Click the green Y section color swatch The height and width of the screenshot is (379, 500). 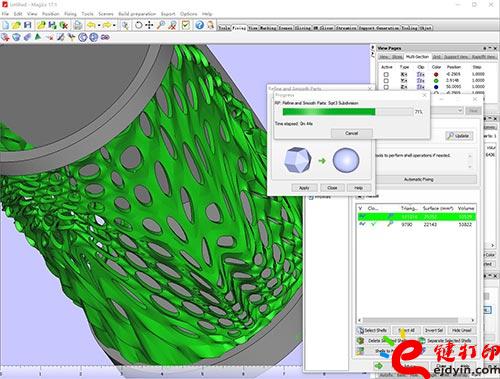436,81
